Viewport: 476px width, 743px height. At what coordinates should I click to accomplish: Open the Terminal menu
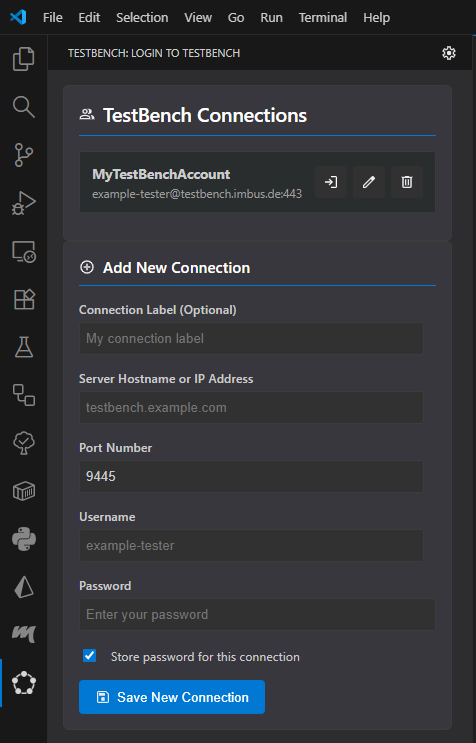click(x=323, y=18)
